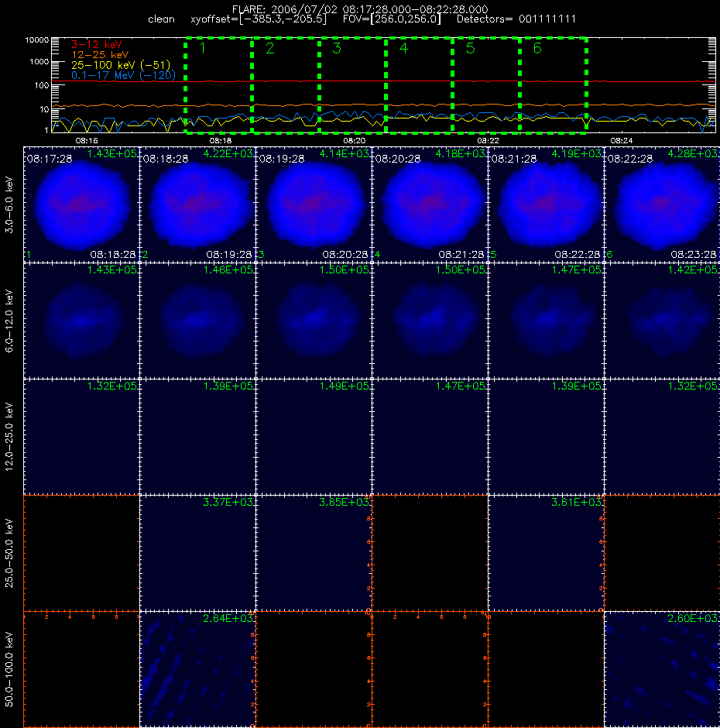Select interval 2 marker in the light curve

[286, 85]
